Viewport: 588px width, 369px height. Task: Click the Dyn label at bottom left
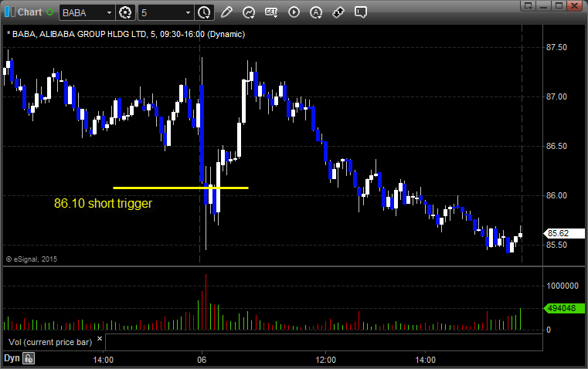point(12,358)
